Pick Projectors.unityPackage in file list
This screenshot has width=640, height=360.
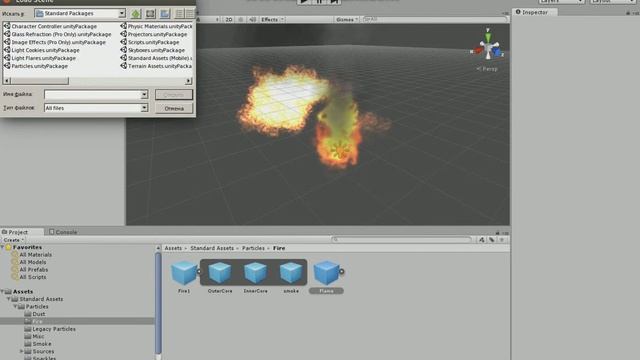click(x=153, y=34)
